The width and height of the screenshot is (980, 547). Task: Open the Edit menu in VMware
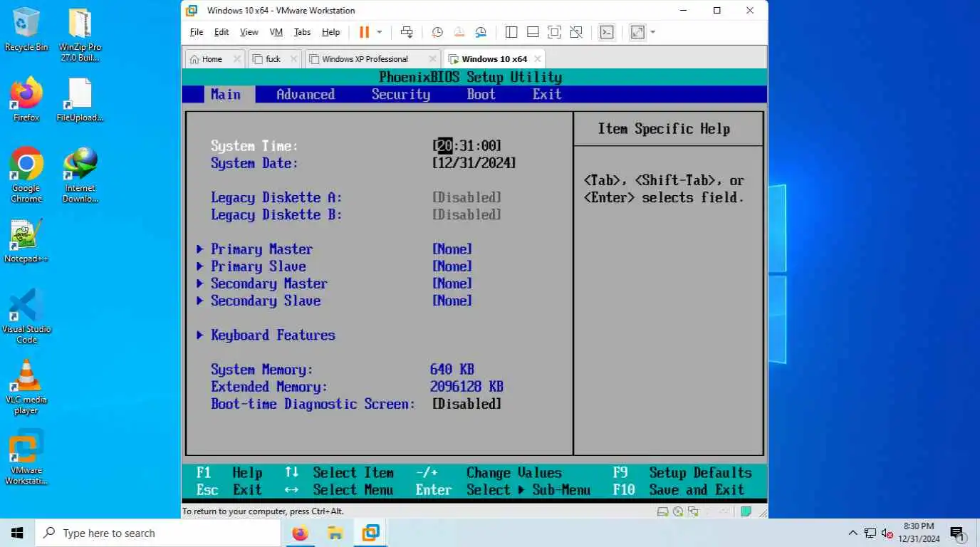pos(221,32)
